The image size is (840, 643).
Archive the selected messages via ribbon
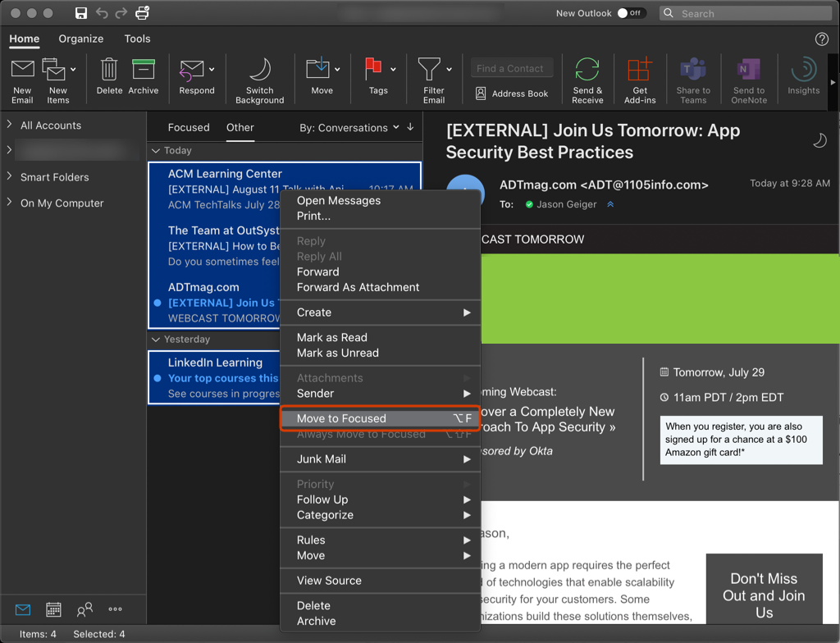pyautogui.click(x=144, y=79)
